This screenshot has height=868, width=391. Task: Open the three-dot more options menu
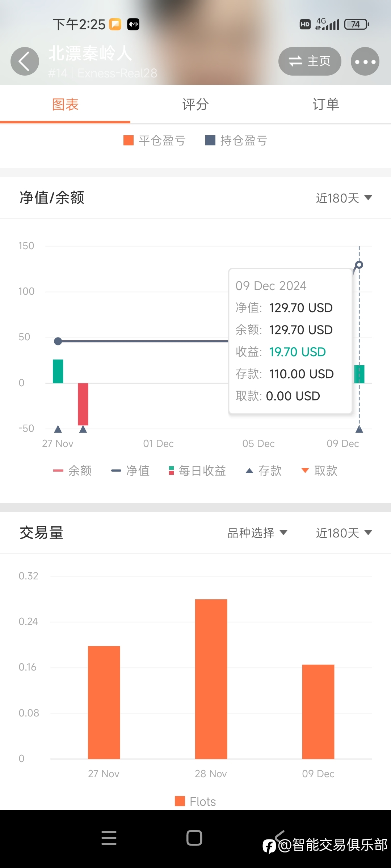click(365, 61)
